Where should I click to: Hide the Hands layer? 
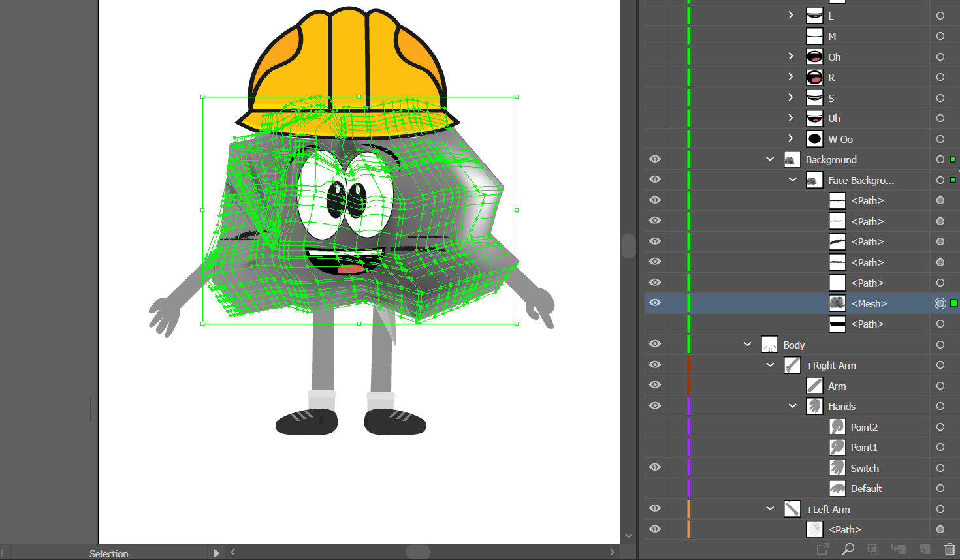[655, 406]
